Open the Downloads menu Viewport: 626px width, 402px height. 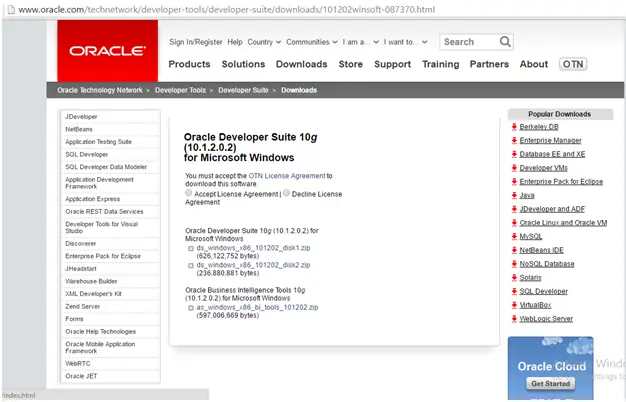(301, 64)
